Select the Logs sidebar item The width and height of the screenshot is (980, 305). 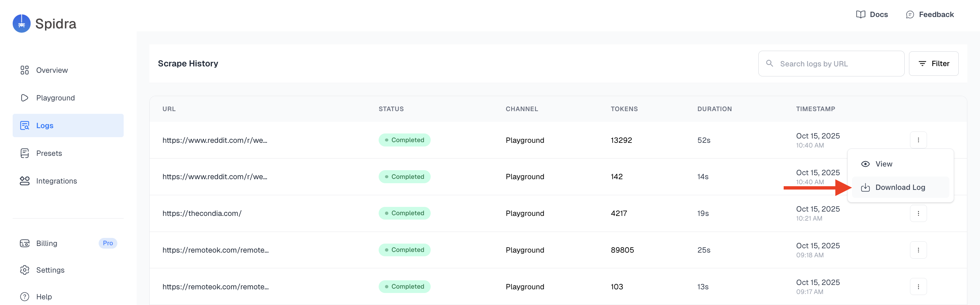click(x=68, y=125)
